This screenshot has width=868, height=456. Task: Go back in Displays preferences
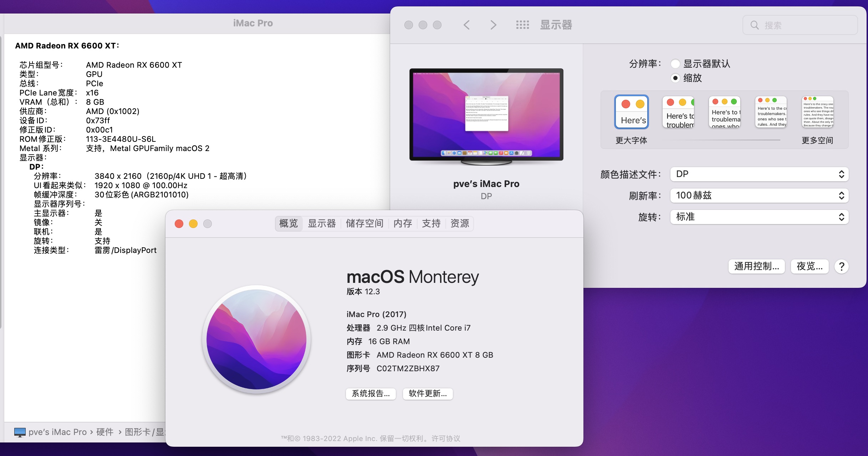(466, 25)
